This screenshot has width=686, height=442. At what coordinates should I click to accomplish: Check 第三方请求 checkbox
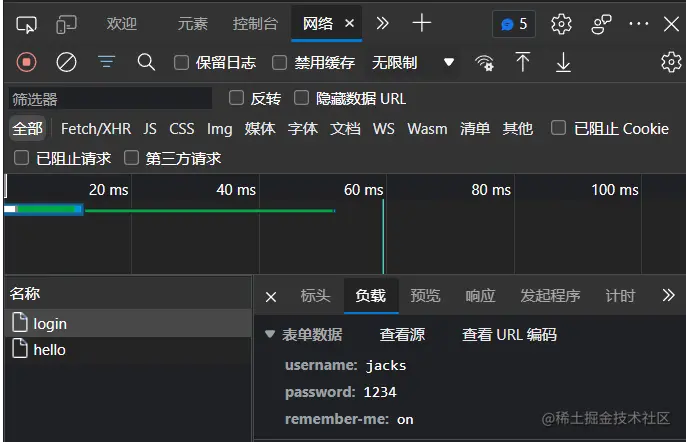(131, 158)
